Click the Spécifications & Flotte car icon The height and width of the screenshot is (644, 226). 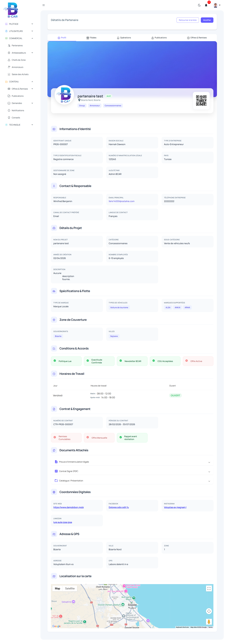[54, 291]
